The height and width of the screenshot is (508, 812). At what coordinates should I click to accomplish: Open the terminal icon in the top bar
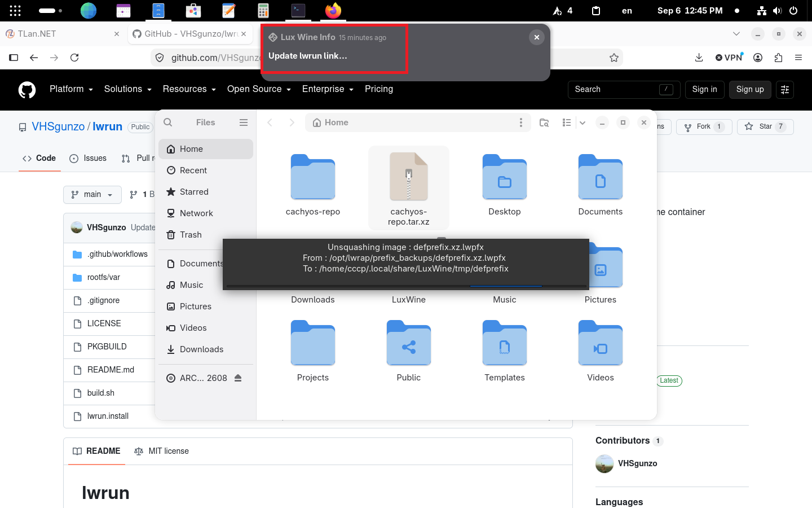point(298,11)
